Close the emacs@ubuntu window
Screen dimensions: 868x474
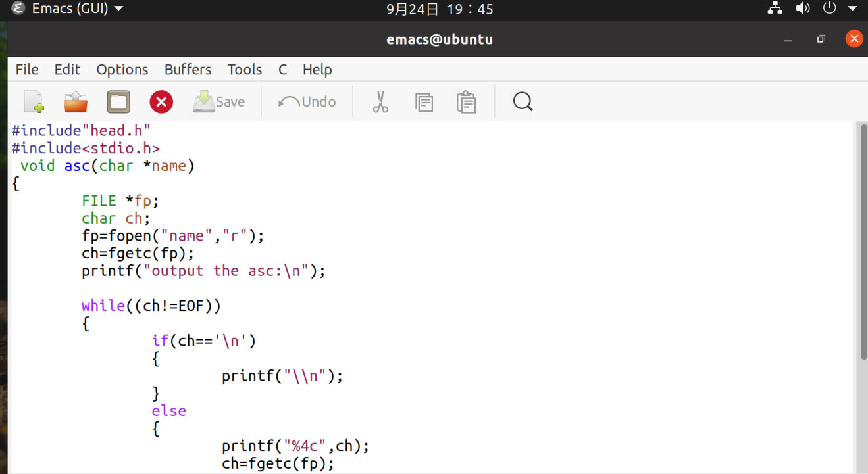(854, 39)
